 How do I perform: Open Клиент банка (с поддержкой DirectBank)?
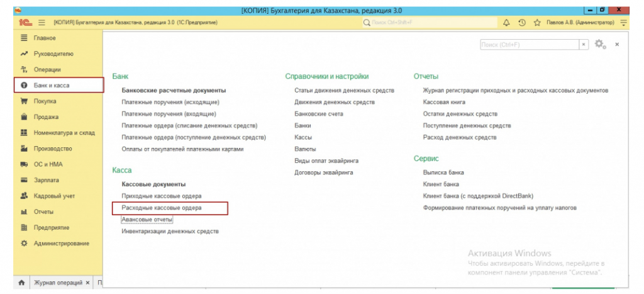478,196
